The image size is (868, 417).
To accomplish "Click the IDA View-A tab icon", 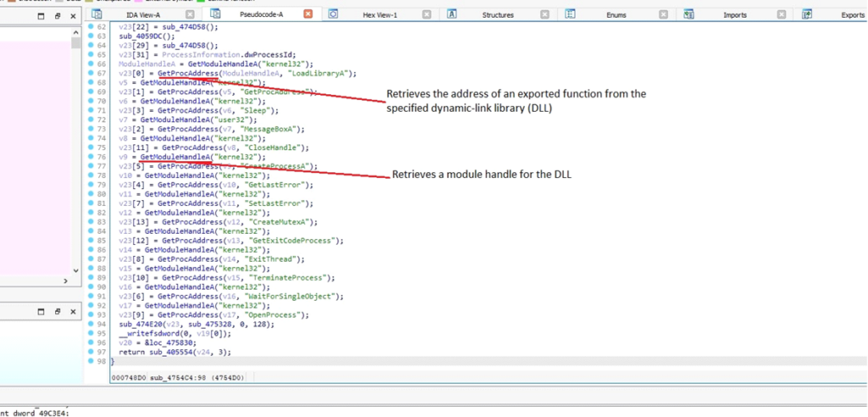I will coord(97,14).
